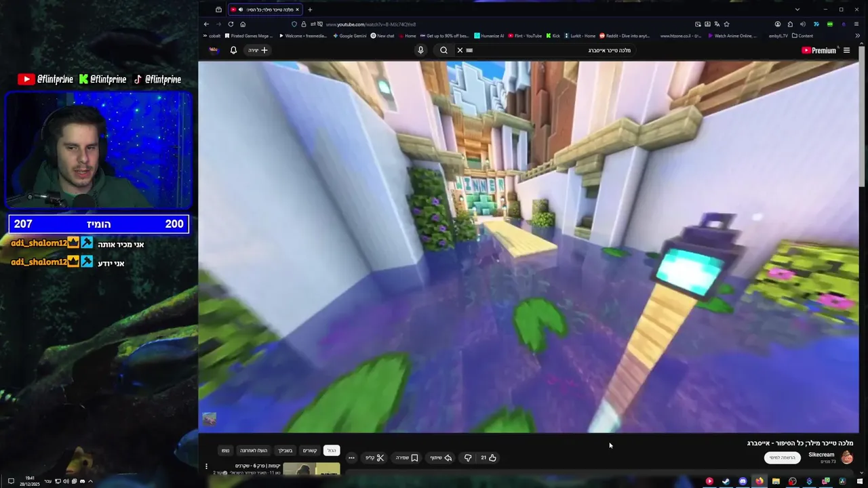This screenshot has width=868, height=488.
Task: Like the video with thumbs up
Action: click(489, 457)
